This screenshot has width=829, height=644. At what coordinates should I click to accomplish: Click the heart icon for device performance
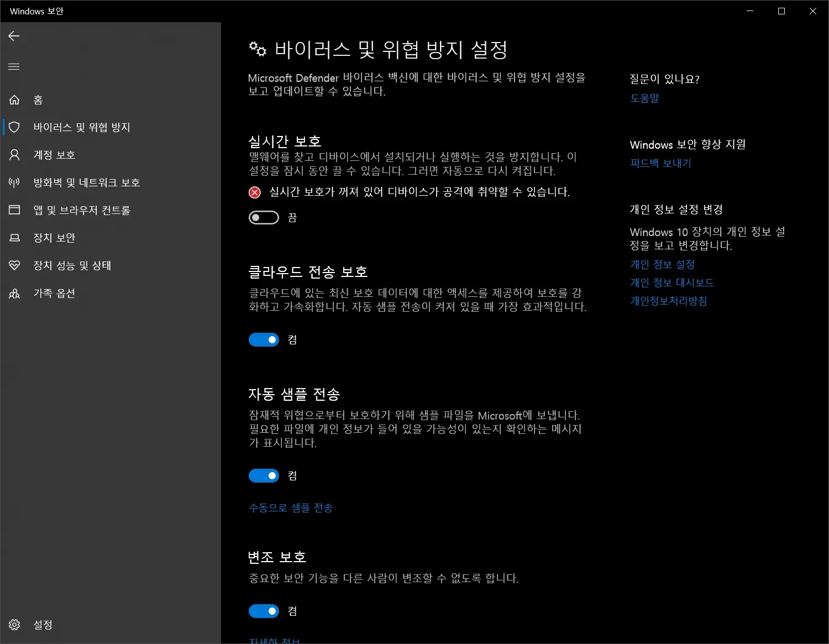[14, 265]
